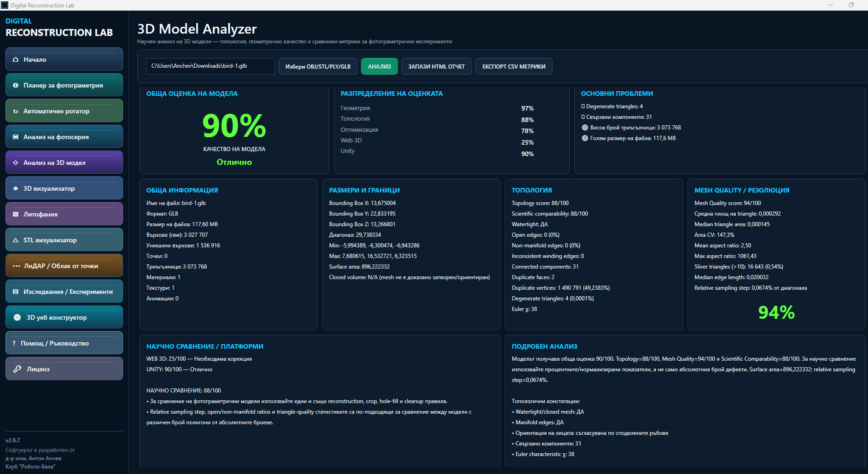Choose a file with Избери OBJ/STL/PLY/GLB
This screenshot has height=474, width=868.
[x=318, y=66]
